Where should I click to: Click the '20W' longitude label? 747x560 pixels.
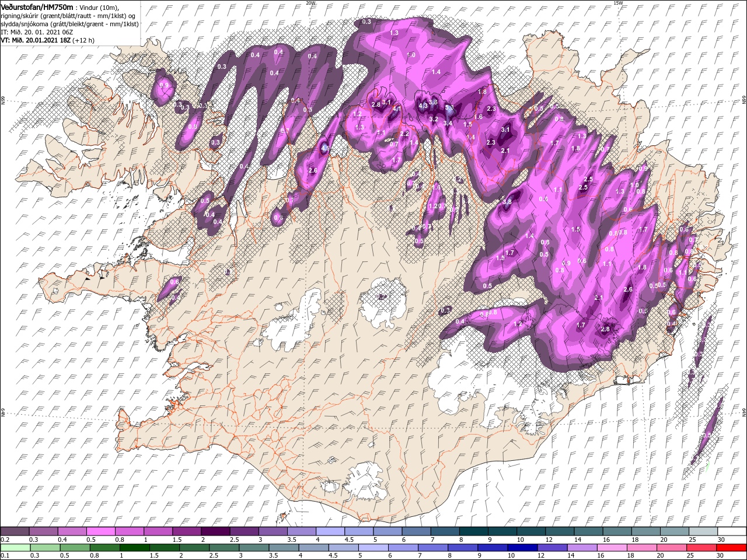310,3
